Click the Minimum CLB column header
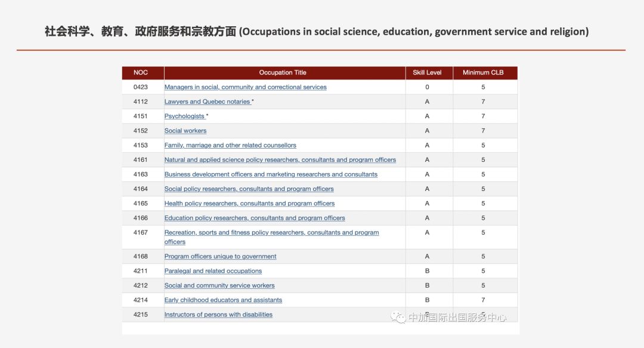The height and width of the screenshot is (348, 644). (x=483, y=73)
